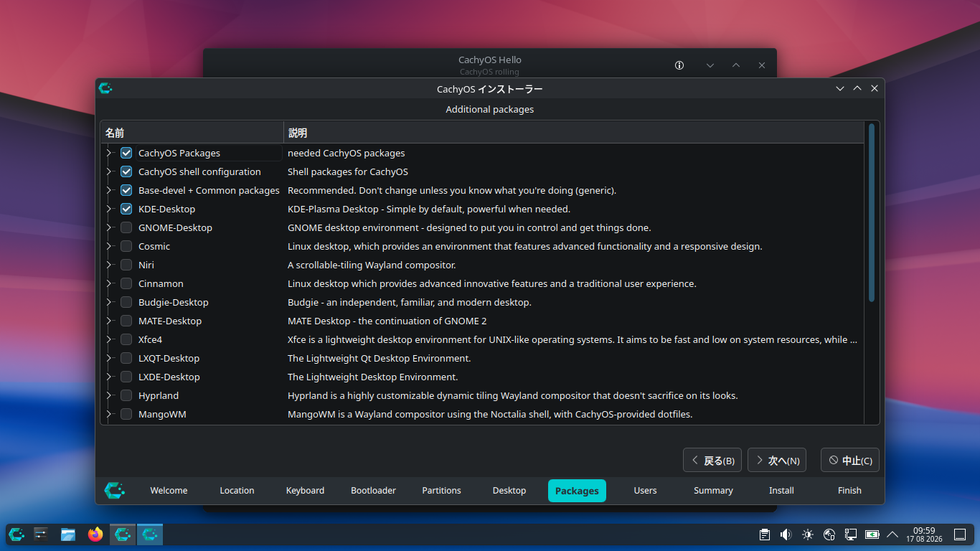Open the display and devices tray icon

pyautogui.click(x=851, y=534)
